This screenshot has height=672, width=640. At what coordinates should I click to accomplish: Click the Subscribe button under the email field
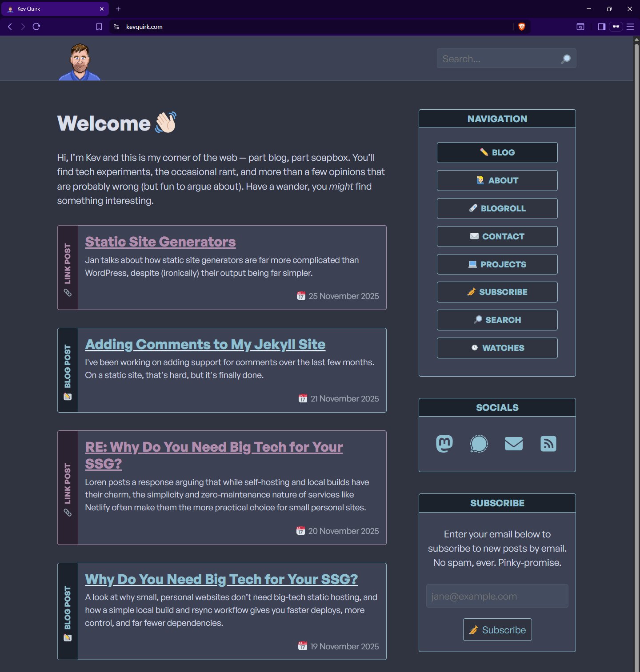click(497, 630)
